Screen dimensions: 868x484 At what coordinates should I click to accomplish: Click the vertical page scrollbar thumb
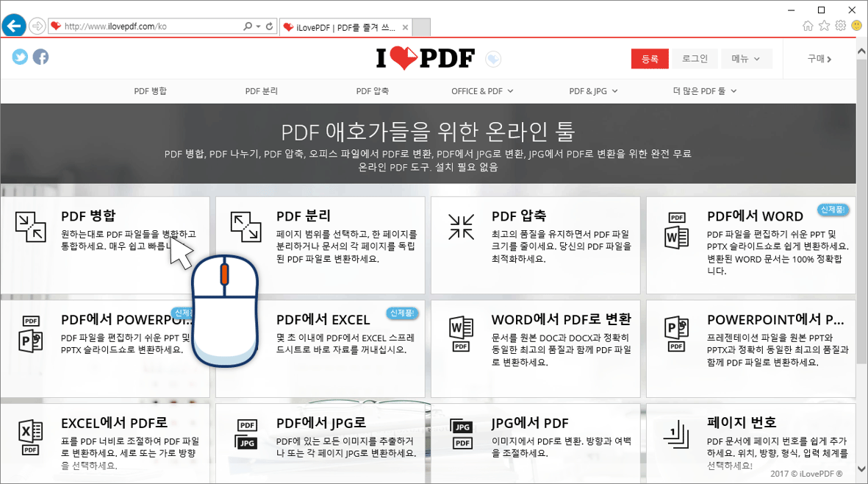[861, 210]
